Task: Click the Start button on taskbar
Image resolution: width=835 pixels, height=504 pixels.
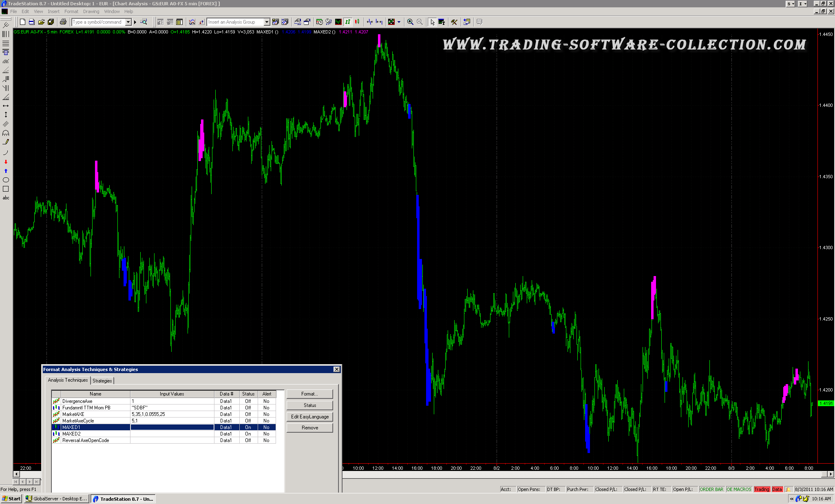Action: (11, 499)
